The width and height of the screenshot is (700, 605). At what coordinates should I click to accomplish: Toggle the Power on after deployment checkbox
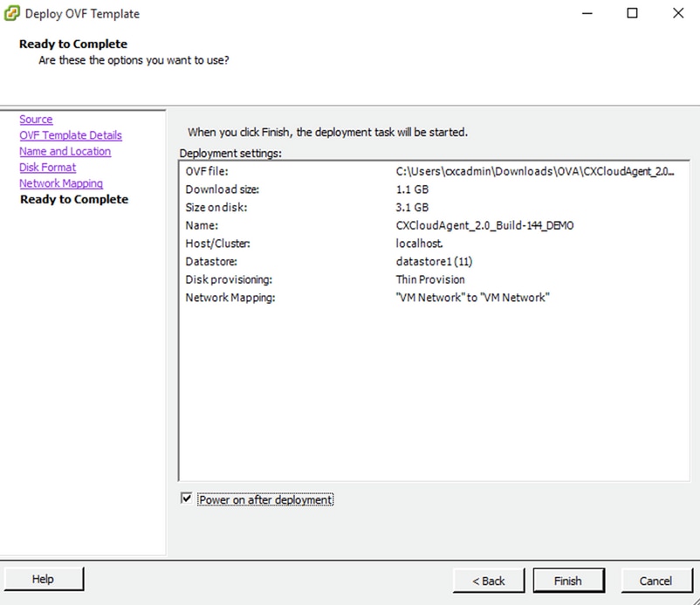click(186, 498)
